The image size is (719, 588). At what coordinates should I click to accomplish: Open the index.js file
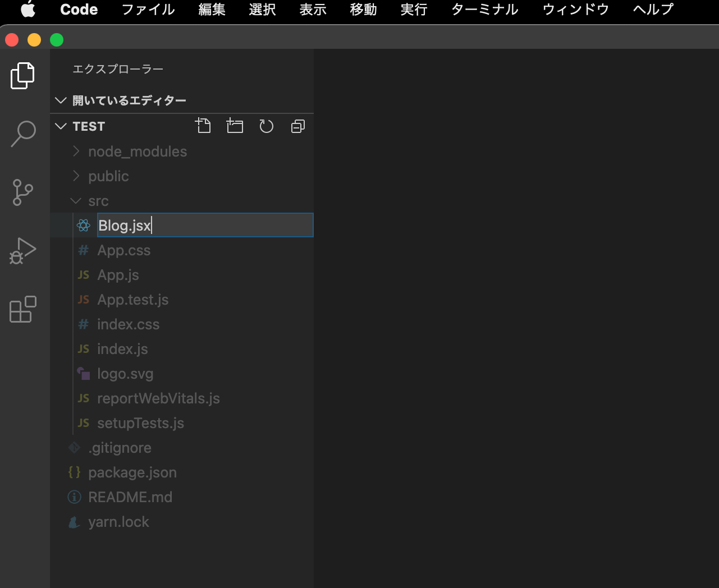click(122, 349)
